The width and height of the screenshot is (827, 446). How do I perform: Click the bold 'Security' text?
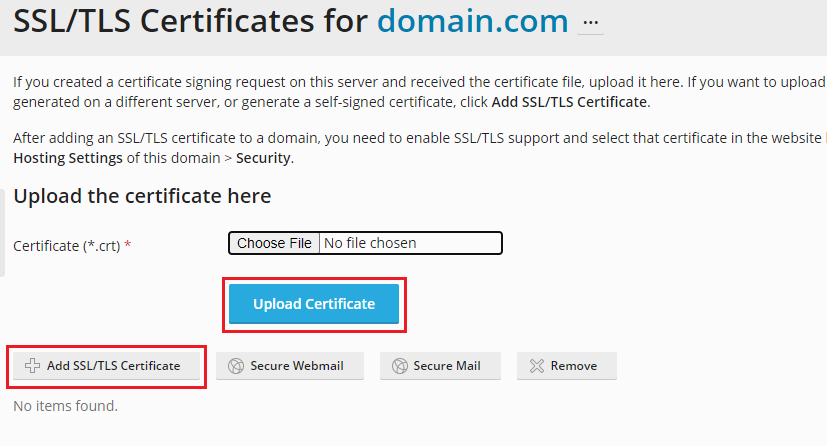click(264, 158)
